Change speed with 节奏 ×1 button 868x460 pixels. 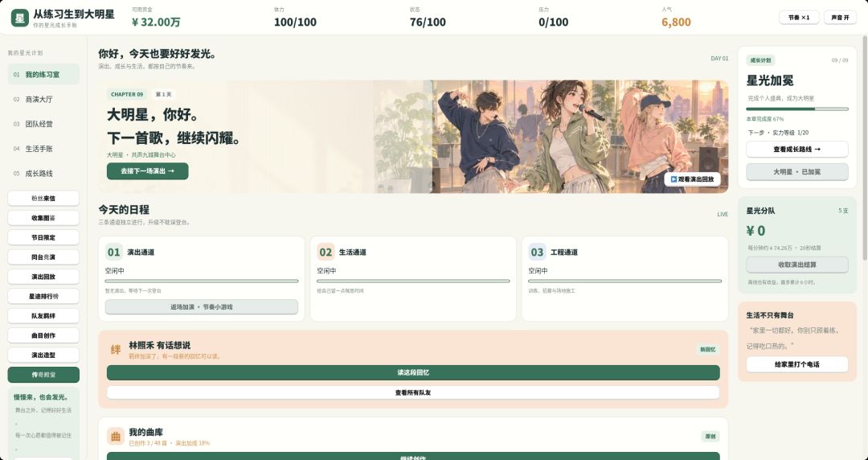pos(799,18)
